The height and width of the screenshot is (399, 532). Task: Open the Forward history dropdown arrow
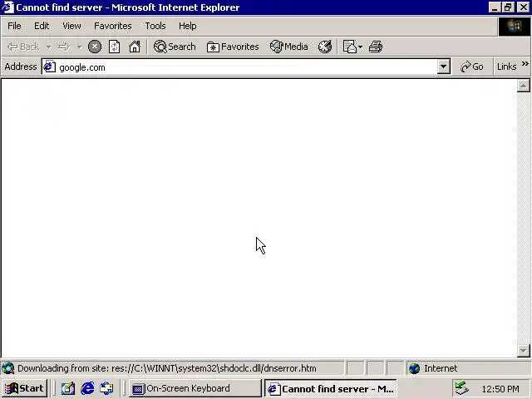click(x=79, y=47)
